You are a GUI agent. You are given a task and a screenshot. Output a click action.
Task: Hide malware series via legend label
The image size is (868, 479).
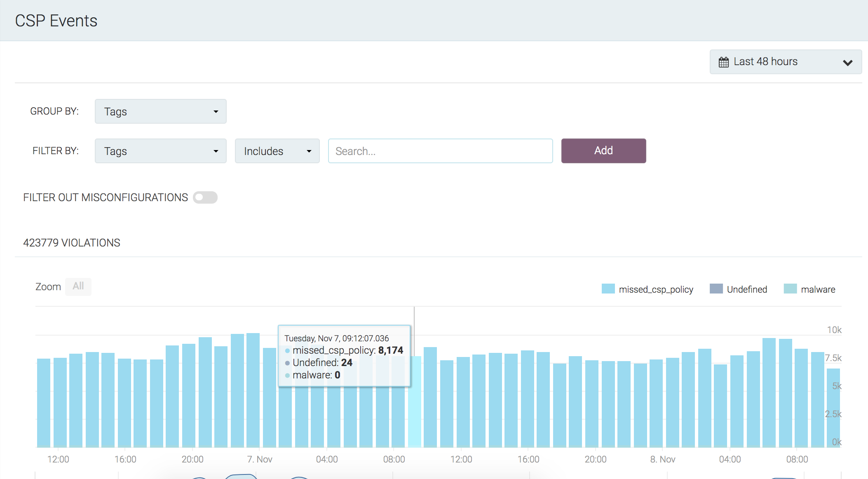(818, 289)
